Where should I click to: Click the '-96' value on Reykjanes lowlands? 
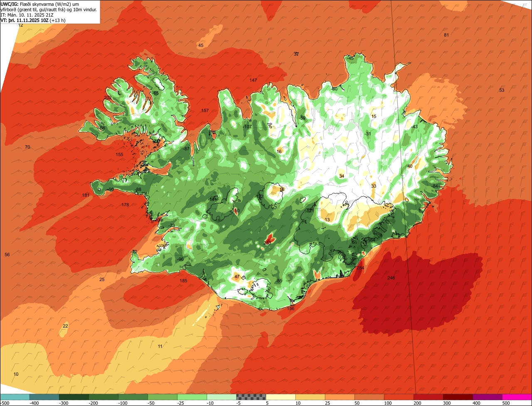[x=180, y=259]
